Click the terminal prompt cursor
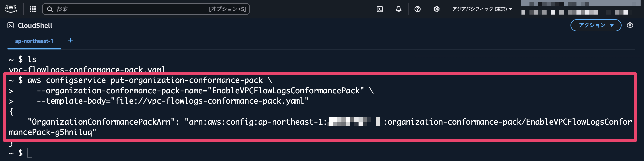The width and height of the screenshot is (644, 161). coord(29,152)
